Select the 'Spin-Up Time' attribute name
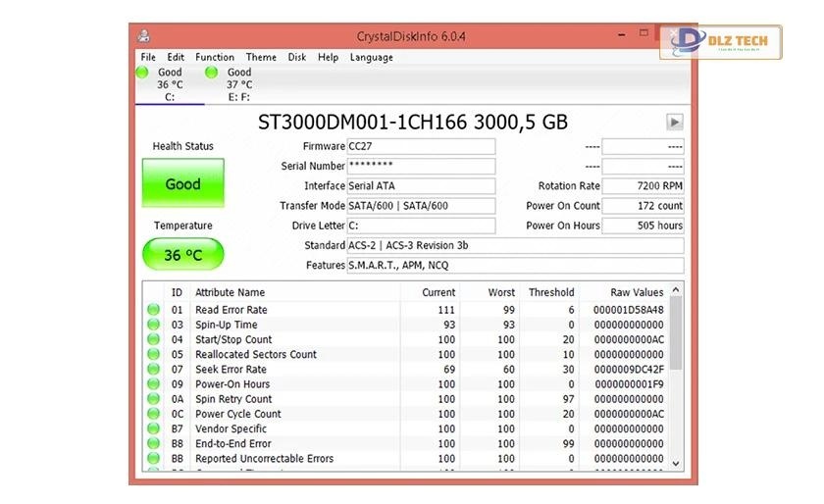 pos(227,325)
